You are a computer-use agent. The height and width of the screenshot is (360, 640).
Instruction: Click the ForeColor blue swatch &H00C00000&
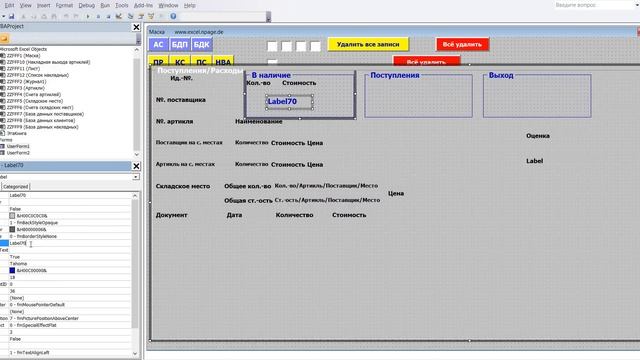tap(12, 270)
